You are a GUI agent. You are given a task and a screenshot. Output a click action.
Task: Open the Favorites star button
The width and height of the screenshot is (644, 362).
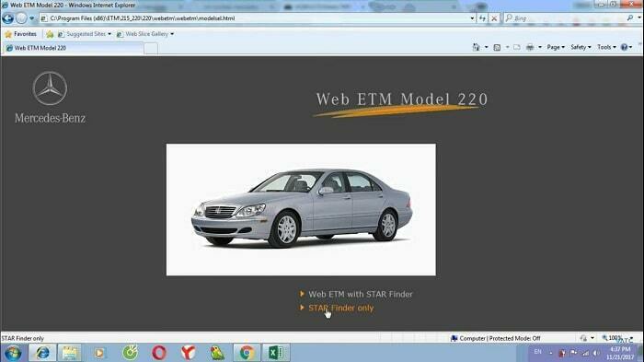20,34
